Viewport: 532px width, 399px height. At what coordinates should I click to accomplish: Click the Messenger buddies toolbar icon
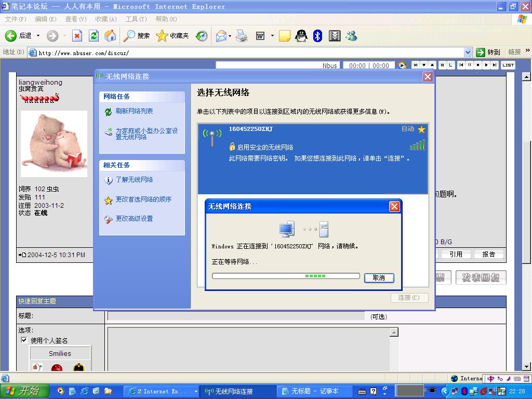click(x=351, y=35)
